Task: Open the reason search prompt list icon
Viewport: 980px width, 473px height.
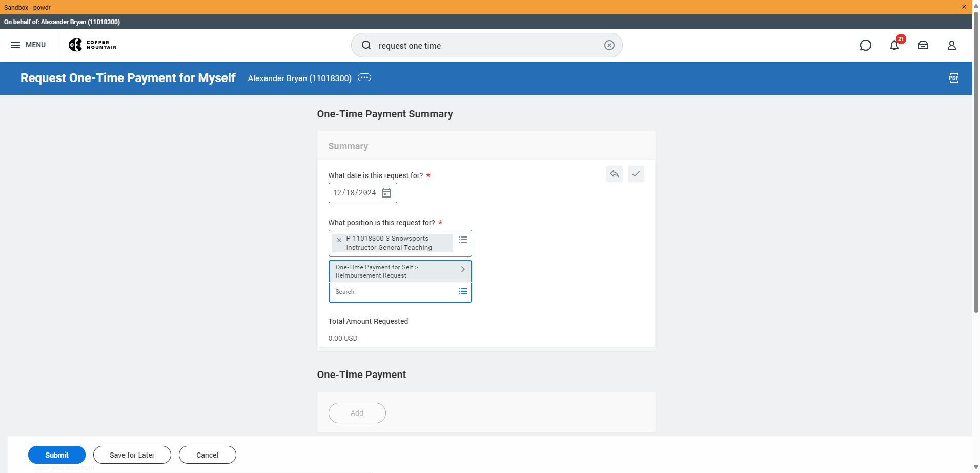Action: click(463, 291)
